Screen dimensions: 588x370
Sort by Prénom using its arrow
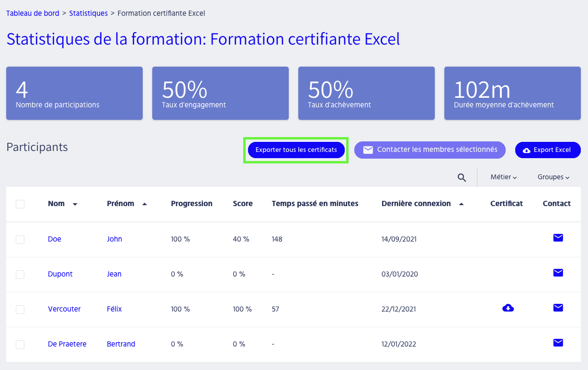(x=145, y=204)
